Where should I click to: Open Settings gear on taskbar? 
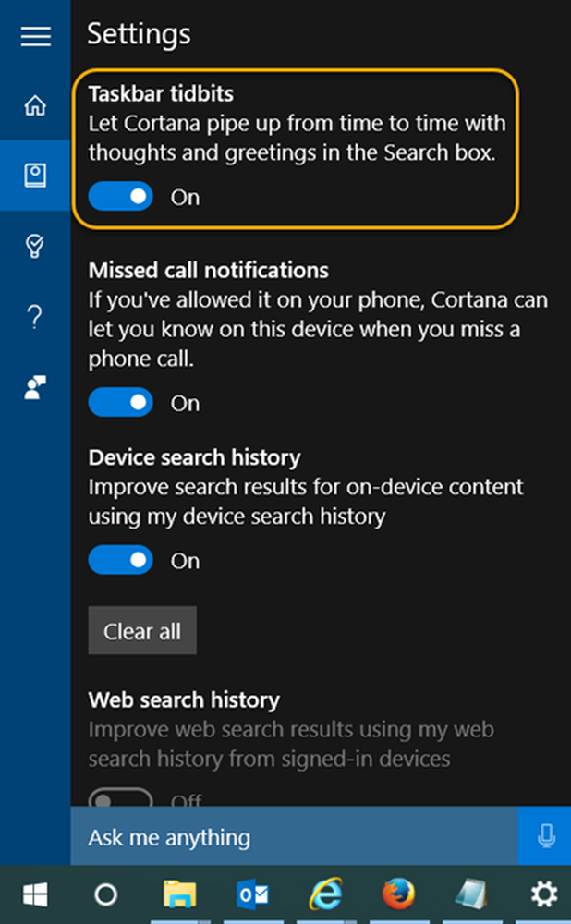pyautogui.click(x=544, y=894)
